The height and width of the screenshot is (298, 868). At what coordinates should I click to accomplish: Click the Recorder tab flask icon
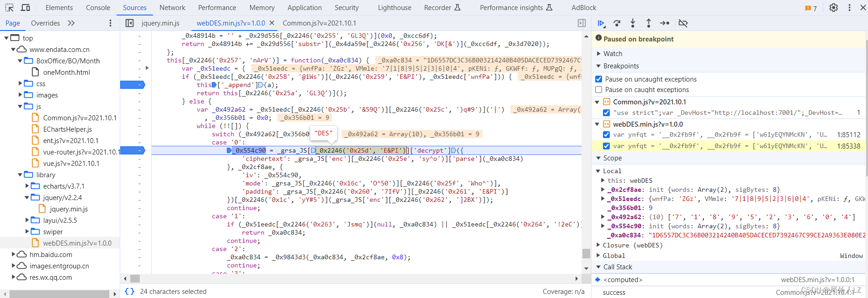(458, 8)
